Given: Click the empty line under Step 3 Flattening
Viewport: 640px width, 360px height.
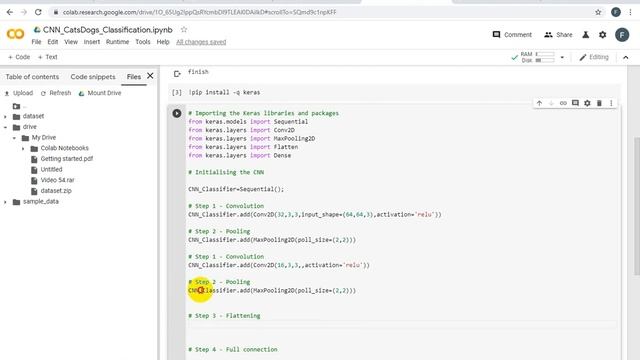Looking at the screenshot, I should pyautogui.click(x=402, y=324).
